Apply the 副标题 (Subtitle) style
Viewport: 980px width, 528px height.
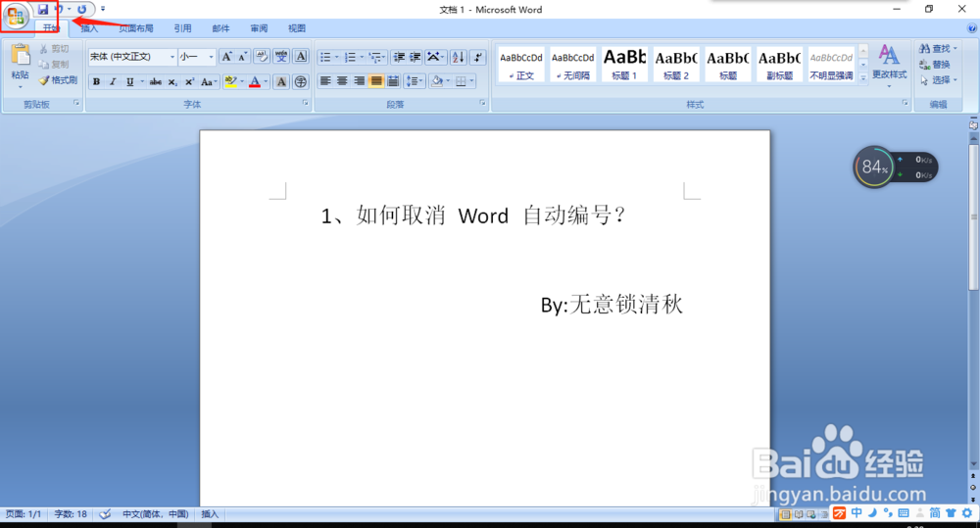click(779, 65)
